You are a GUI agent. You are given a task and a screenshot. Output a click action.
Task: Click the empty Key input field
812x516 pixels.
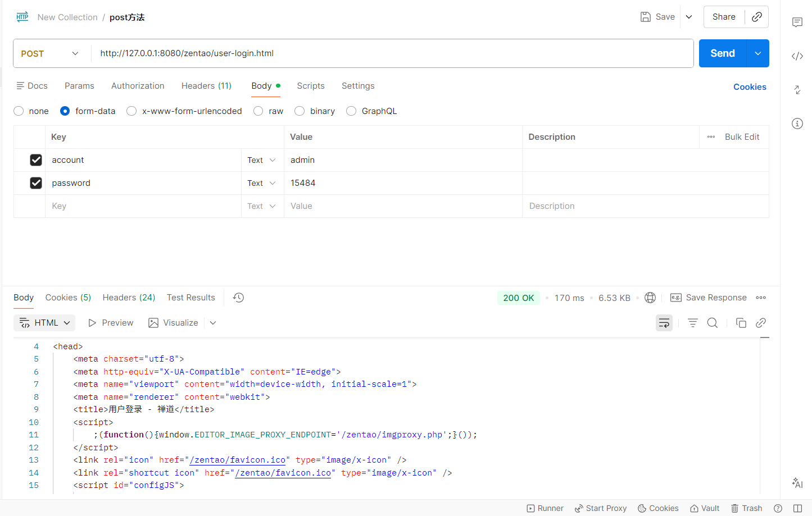[x=143, y=206]
